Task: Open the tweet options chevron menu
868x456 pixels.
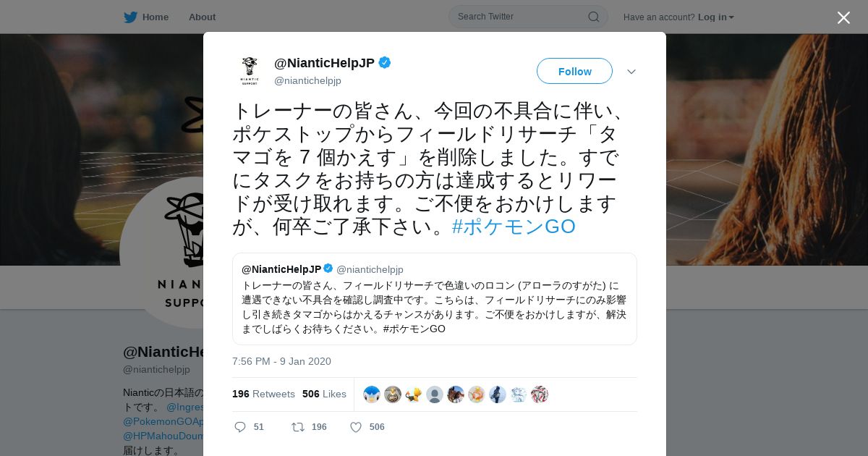Action: (x=631, y=72)
